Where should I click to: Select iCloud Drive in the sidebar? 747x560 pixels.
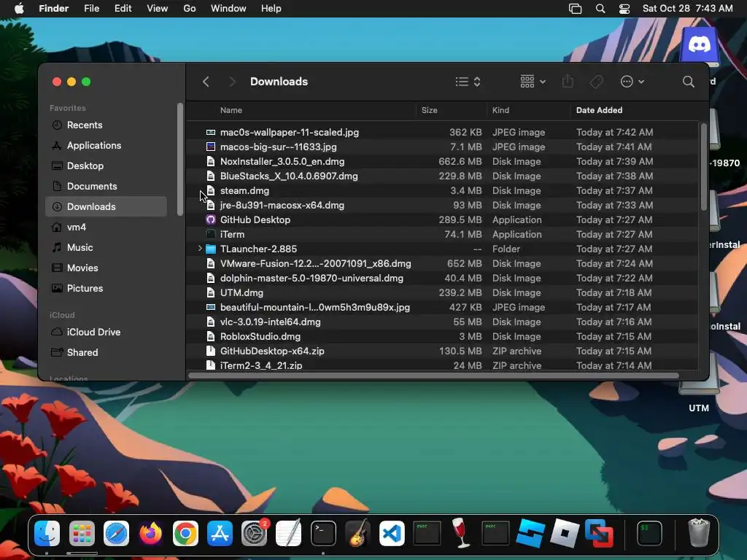point(106,332)
